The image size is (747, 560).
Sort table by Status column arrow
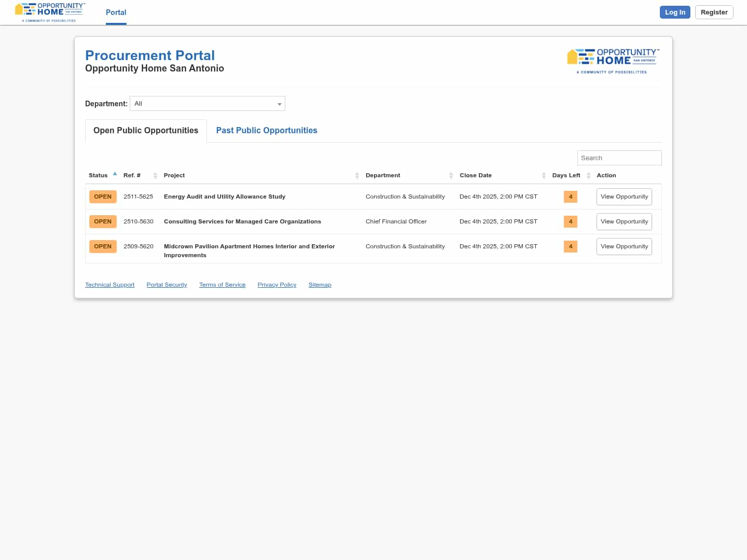click(x=115, y=175)
